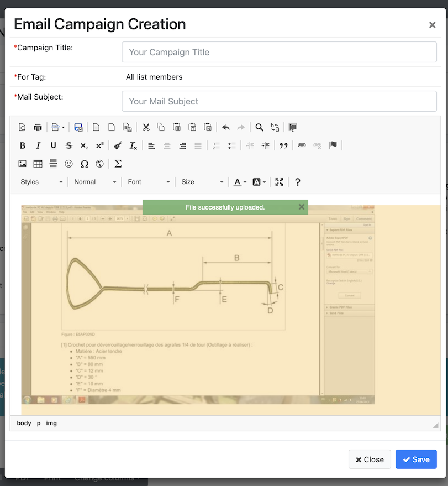Image resolution: width=448 pixels, height=486 pixels.
Task: Click the Preview document icon
Action: (22, 127)
